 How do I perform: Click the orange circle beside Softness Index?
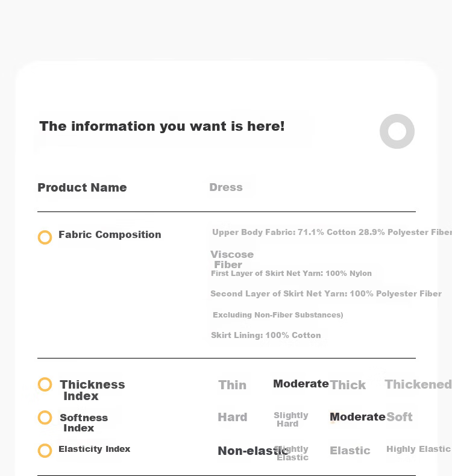(x=45, y=418)
